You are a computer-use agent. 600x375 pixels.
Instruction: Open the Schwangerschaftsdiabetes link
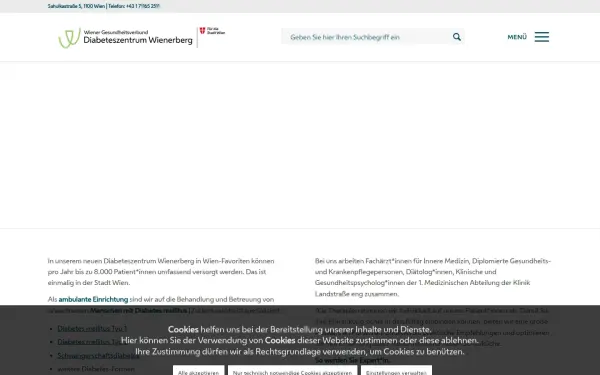pos(98,355)
